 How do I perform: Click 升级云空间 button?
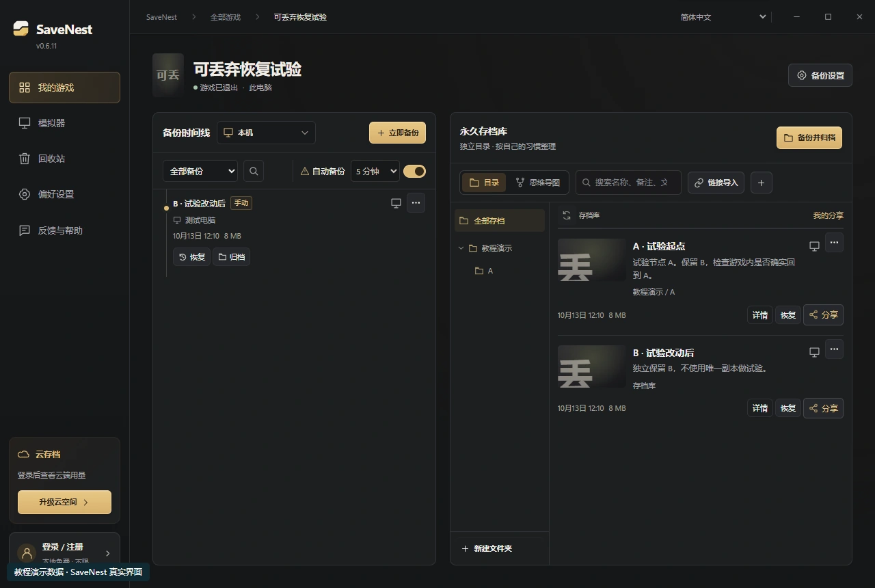tap(64, 502)
